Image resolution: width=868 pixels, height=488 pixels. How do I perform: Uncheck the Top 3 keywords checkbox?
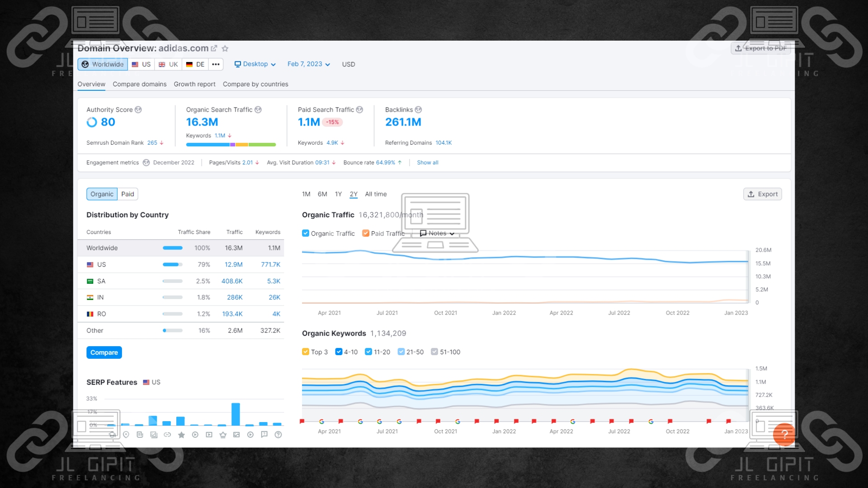pyautogui.click(x=306, y=352)
